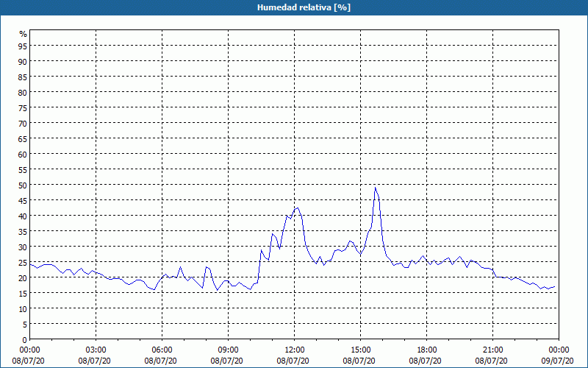
Task: Click the 09/07/20 date label
Action: [x=558, y=361]
